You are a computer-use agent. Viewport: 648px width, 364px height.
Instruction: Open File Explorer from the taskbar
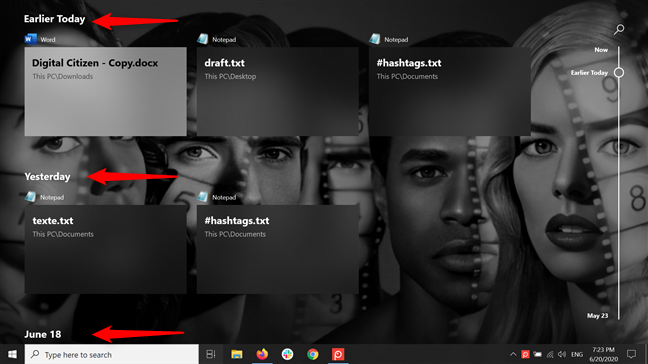(x=236, y=354)
